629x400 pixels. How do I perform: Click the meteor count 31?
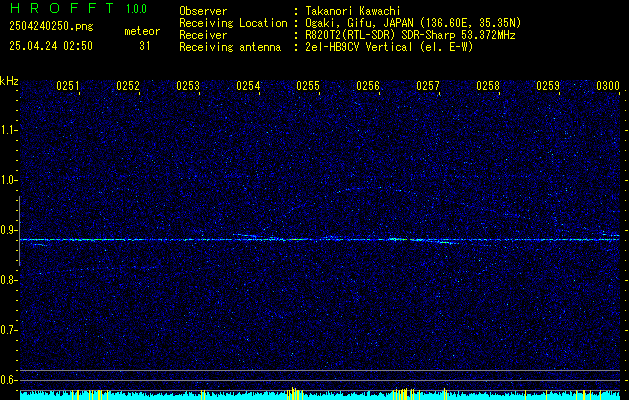pos(145,46)
